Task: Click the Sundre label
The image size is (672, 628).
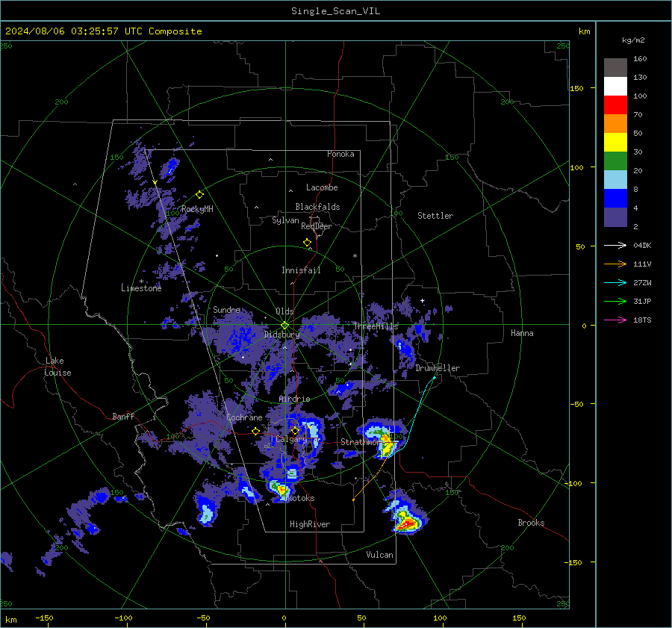Action: pyautogui.click(x=226, y=309)
